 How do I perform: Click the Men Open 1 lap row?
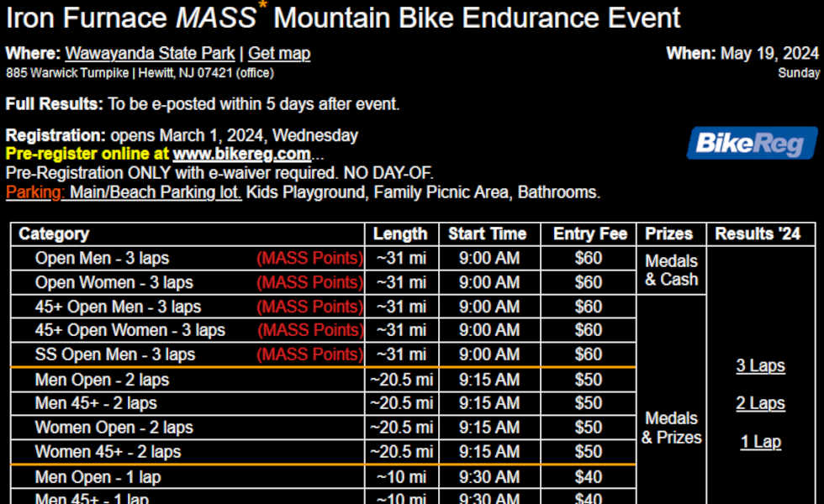click(x=323, y=477)
